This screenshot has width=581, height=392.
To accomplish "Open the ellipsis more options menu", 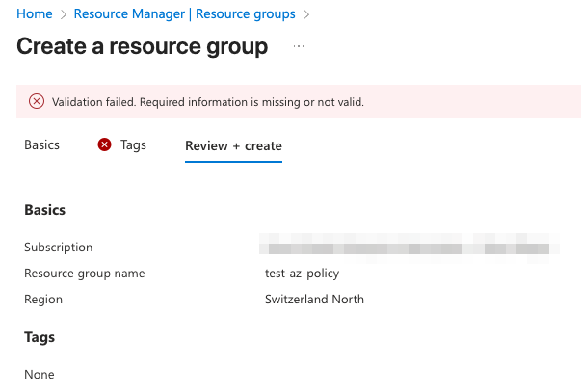I will coord(299,46).
